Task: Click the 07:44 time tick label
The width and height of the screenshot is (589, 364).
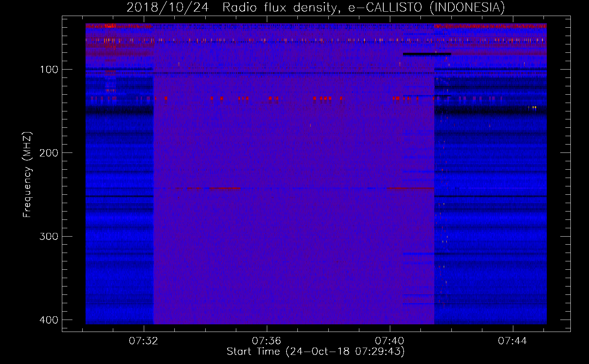Action: pos(513,341)
